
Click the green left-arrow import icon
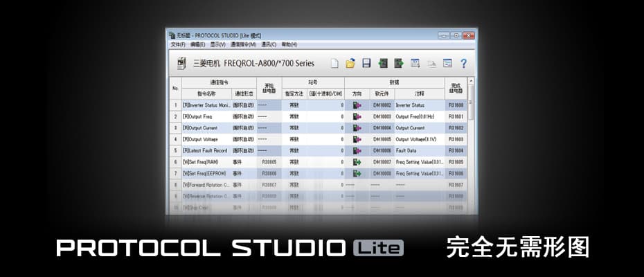383,63
